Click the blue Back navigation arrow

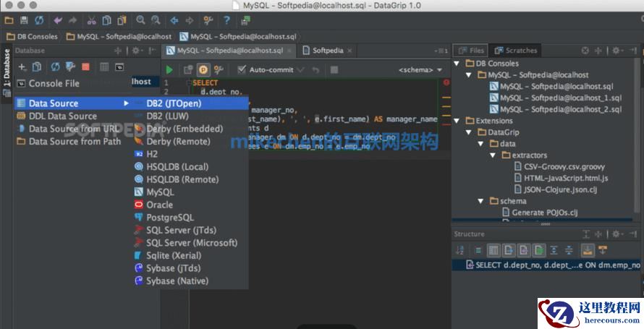coord(174,20)
